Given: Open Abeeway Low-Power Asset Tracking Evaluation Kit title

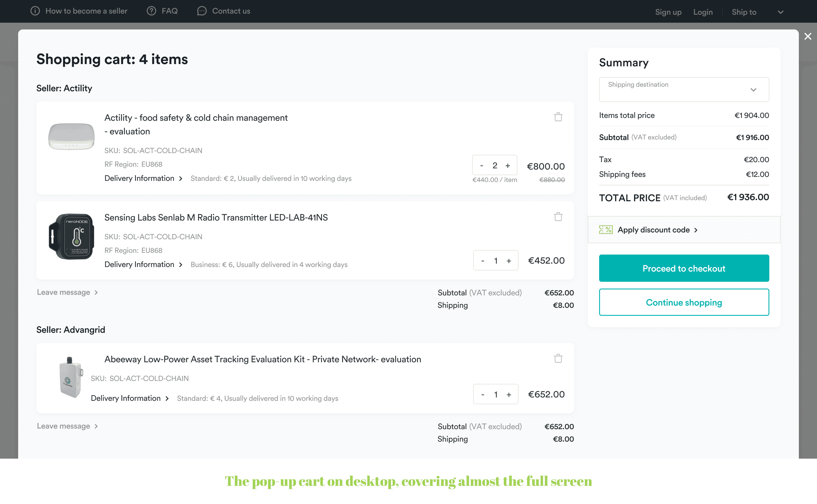Looking at the screenshot, I should click(263, 359).
